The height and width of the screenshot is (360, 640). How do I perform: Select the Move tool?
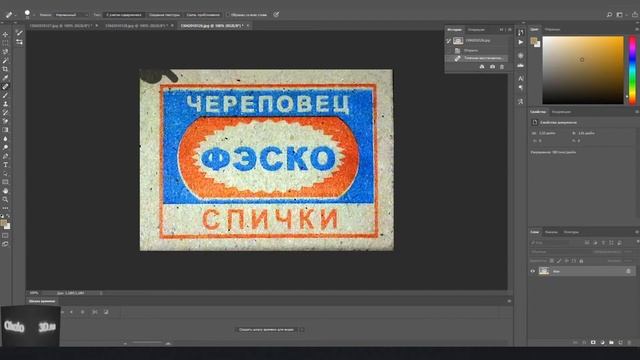(5, 35)
